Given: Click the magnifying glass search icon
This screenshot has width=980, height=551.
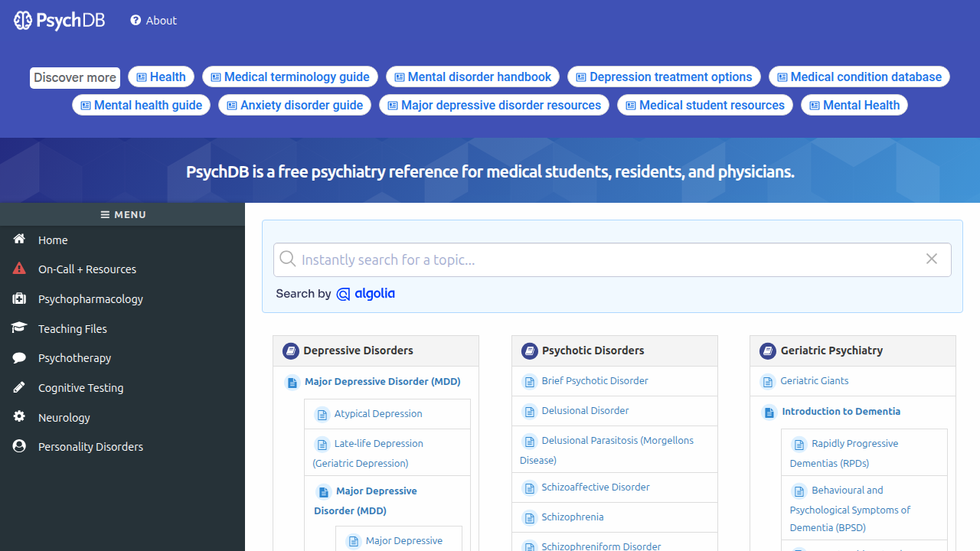Looking at the screenshot, I should tap(288, 259).
